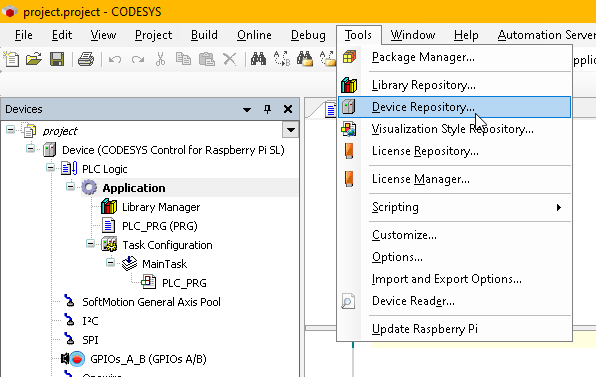
Task: Collapse the project root tree node
Action: pyautogui.click(x=11, y=130)
